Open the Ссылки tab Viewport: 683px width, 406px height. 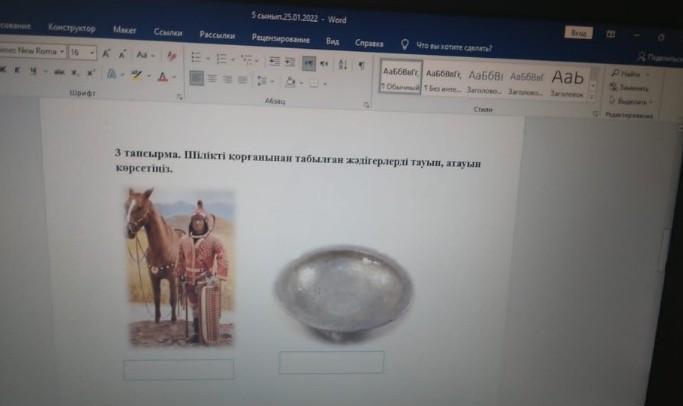point(168,32)
